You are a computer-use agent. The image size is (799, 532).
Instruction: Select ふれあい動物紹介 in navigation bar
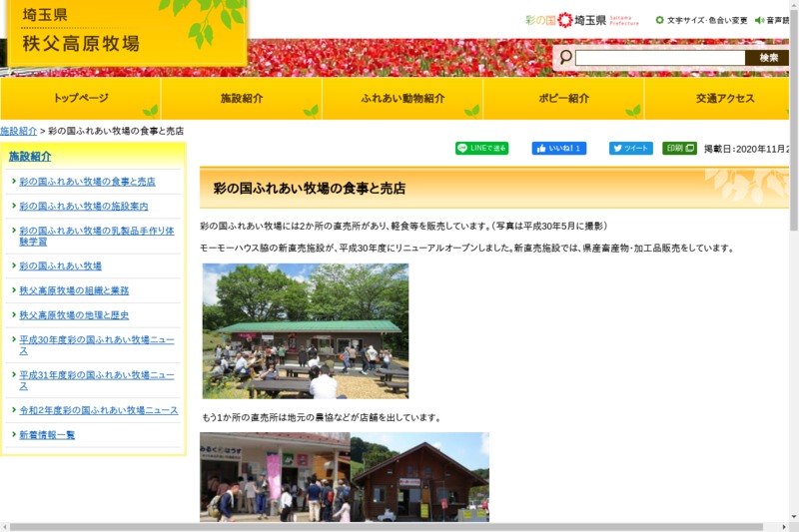click(402, 99)
